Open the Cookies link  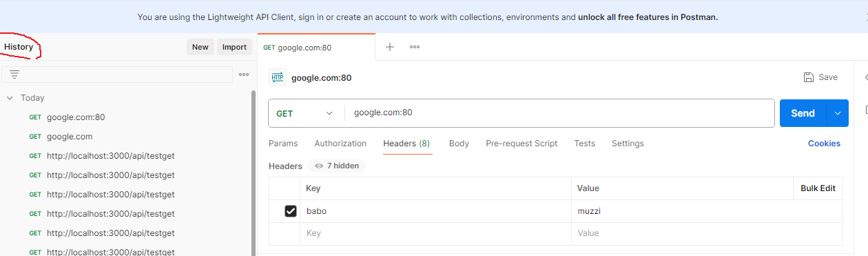(x=824, y=144)
